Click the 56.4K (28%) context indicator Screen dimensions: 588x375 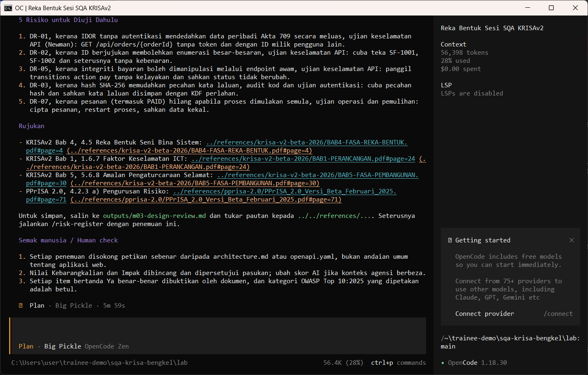[343, 363]
